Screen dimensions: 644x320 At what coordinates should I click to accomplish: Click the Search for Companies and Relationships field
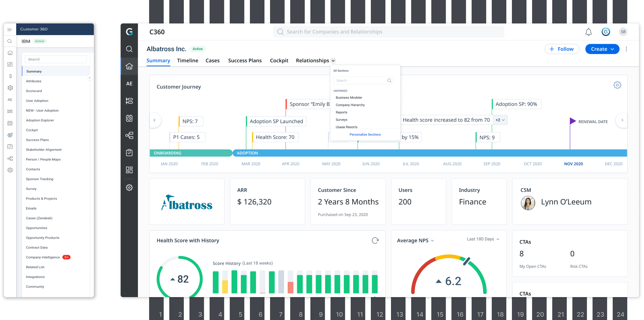click(389, 32)
